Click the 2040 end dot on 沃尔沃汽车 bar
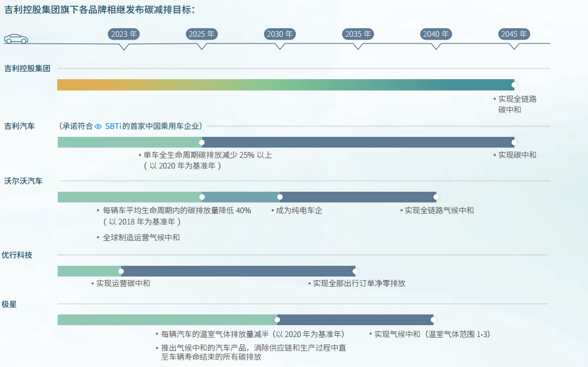The height and width of the screenshot is (367, 588). pos(436,197)
